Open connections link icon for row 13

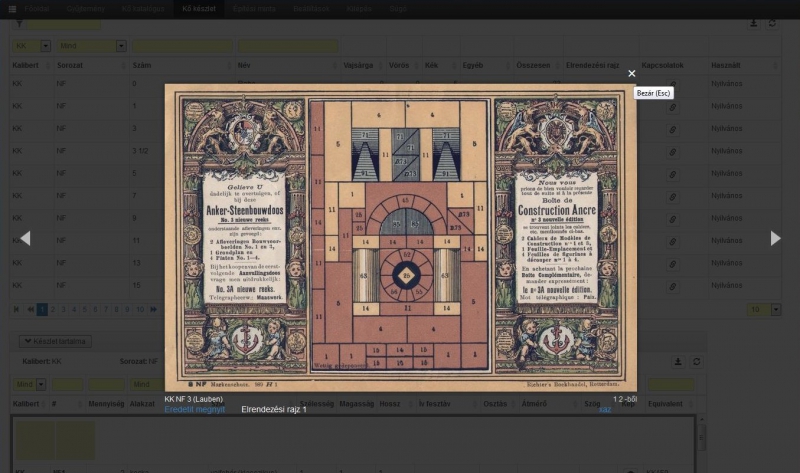click(672, 264)
